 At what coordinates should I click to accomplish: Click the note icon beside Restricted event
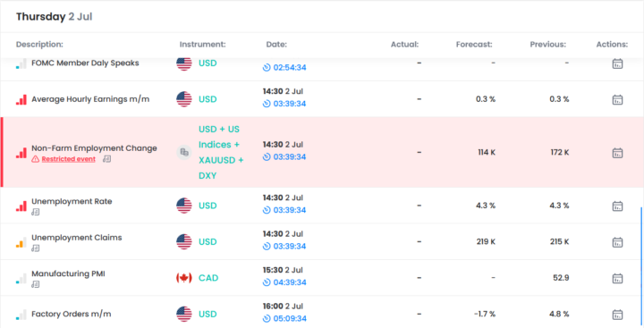[106, 159]
